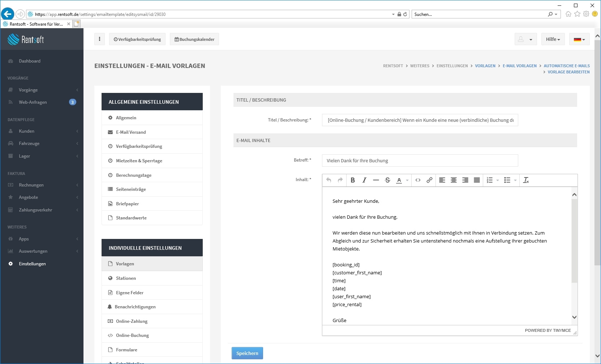Open the user account dropdown
Screen dimensions: 601x364
pyautogui.click(x=525, y=39)
